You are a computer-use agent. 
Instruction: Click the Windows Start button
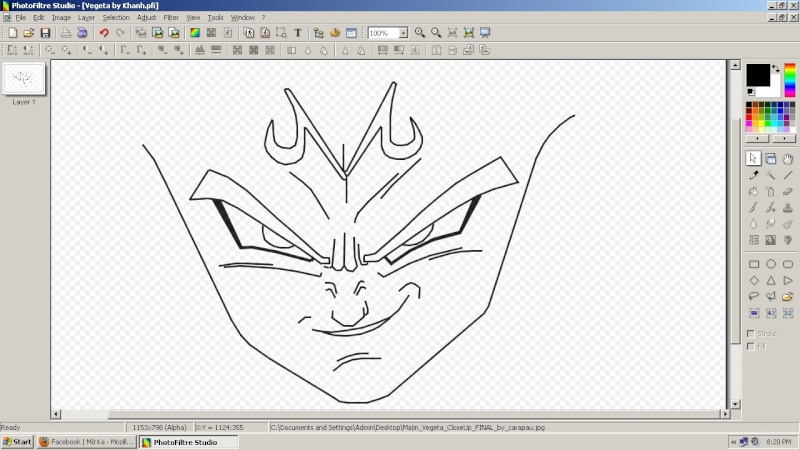click(17, 442)
